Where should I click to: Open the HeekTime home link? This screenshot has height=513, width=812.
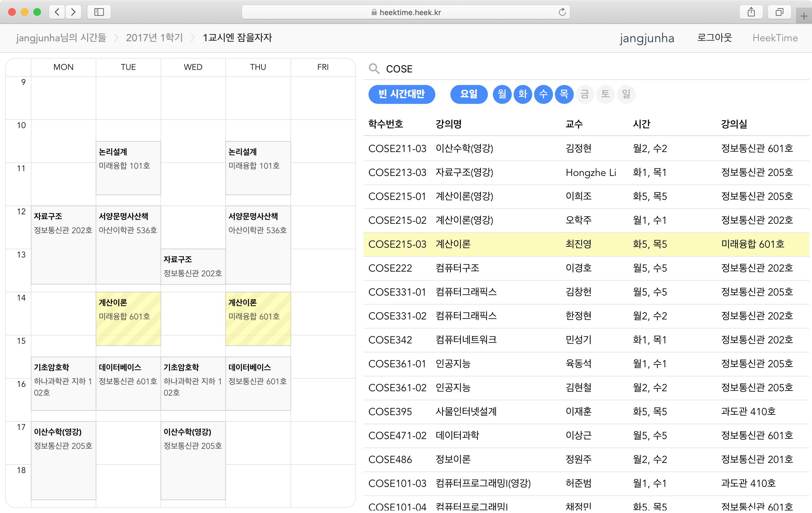[x=775, y=38]
